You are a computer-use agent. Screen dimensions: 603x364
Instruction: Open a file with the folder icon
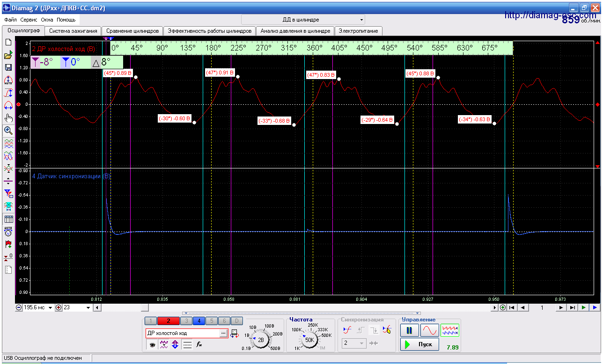click(x=8, y=55)
